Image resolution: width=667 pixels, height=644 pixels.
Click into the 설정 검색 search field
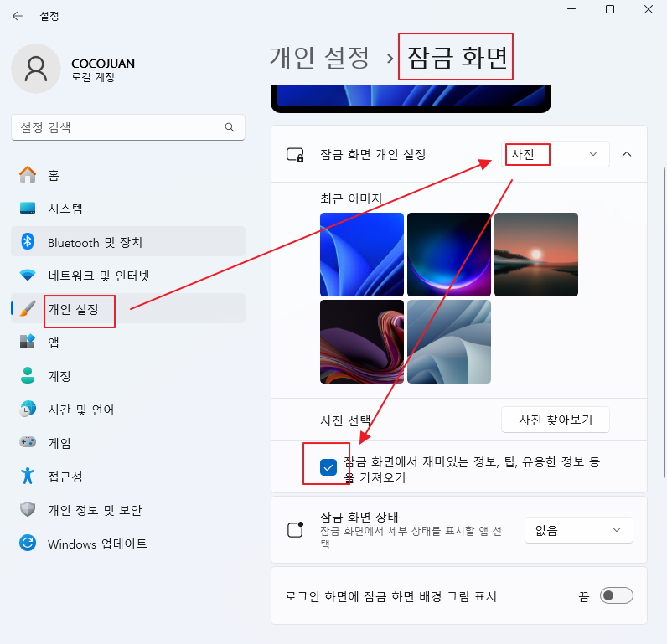pyautogui.click(x=128, y=127)
